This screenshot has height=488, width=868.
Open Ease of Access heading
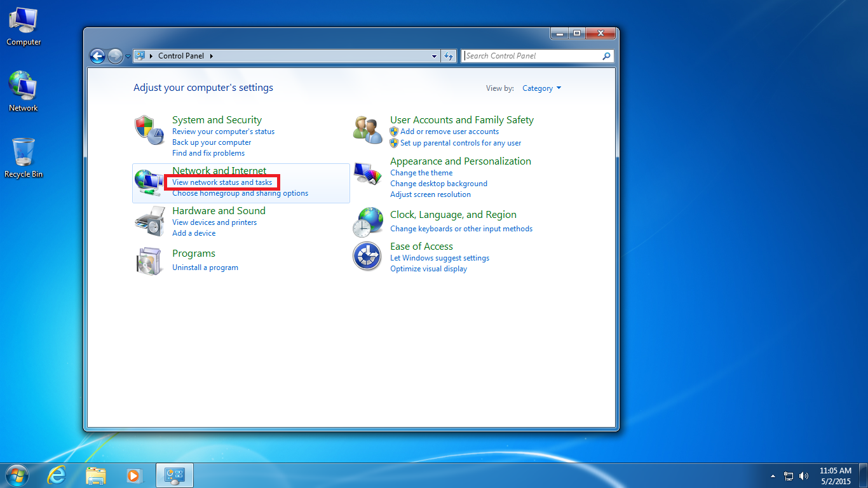click(421, 247)
